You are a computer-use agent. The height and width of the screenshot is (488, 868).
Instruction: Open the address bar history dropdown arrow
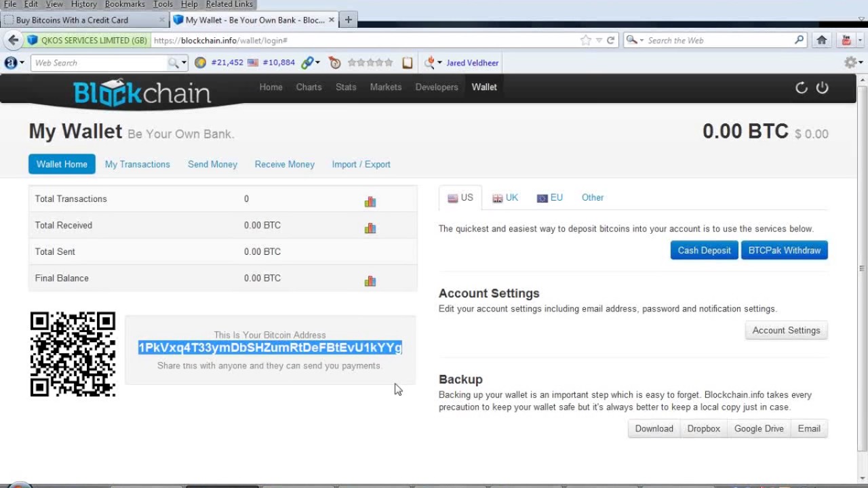tap(599, 40)
